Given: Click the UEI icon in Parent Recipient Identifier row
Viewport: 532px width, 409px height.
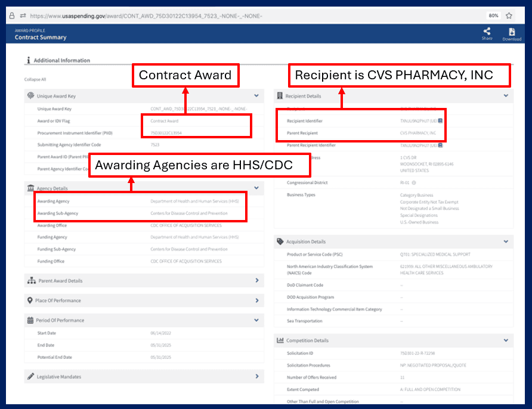Looking at the screenshot, I should tap(440, 145).
